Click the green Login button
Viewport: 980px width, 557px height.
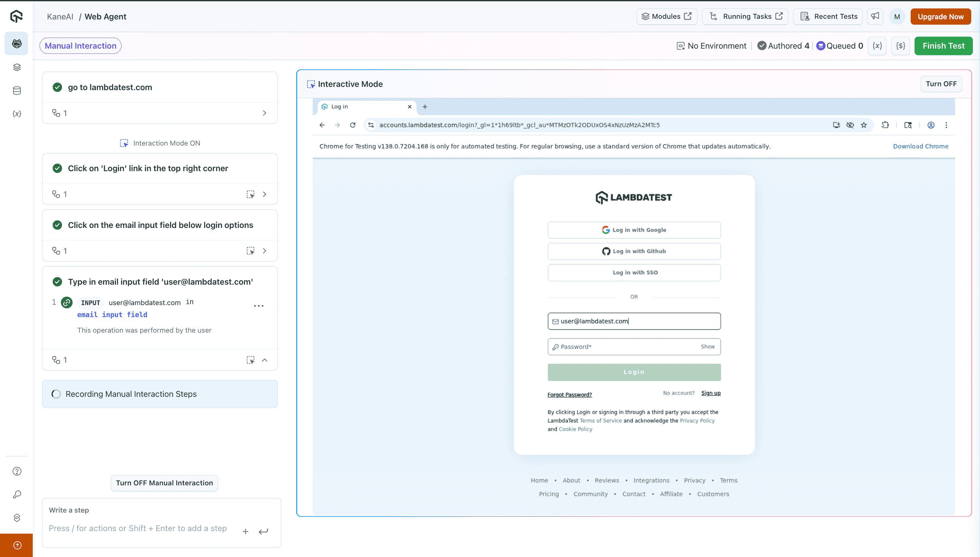pos(634,372)
